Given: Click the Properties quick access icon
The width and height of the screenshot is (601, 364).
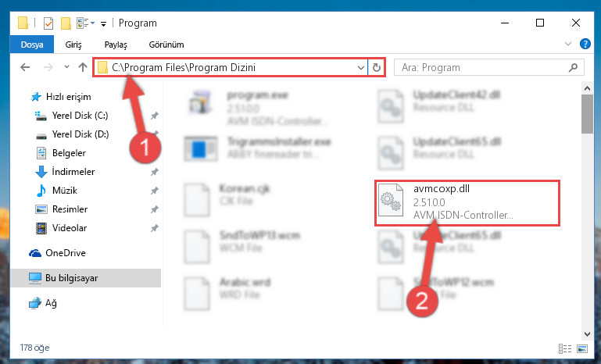Looking at the screenshot, I should point(48,23).
